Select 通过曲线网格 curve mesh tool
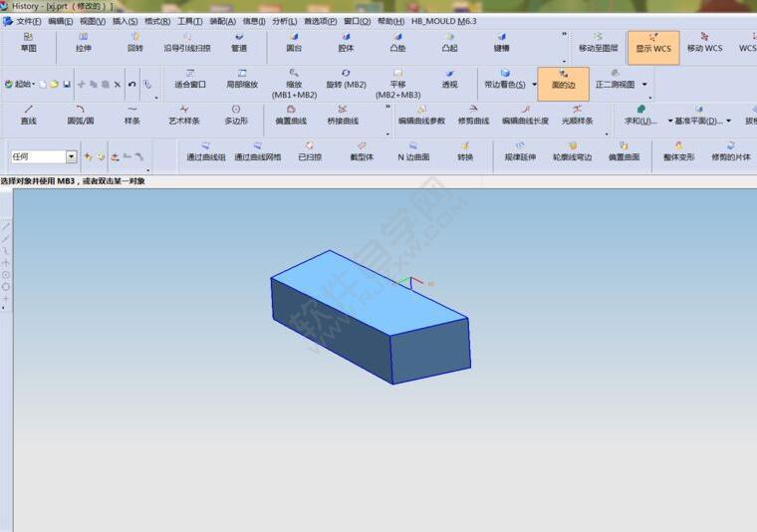The height and width of the screenshot is (532, 757). 257,151
